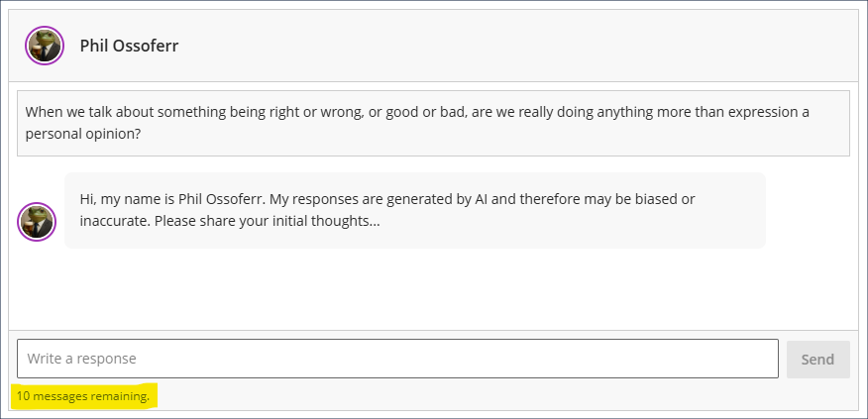Click the Send button
The width and height of the screenshot is (868, 419).
(817, 360)
